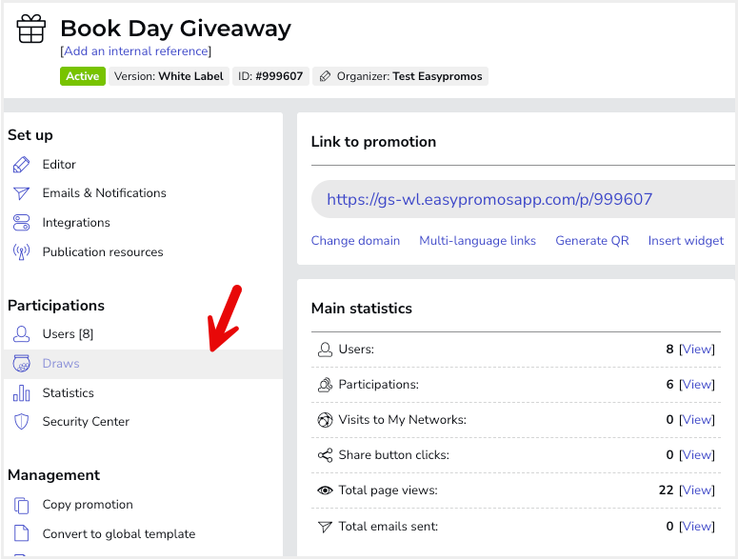Select the Statistics bar-chart icon
The height and width of the screenshot is (560, 738).
[21, 393]
